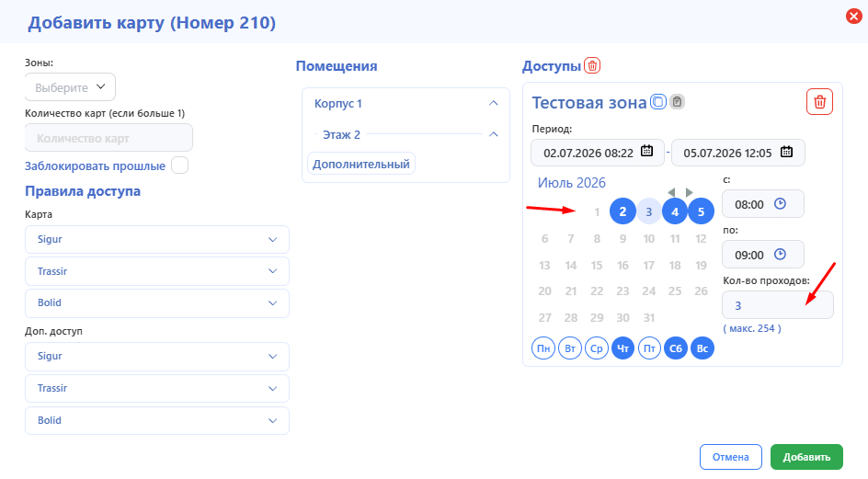Click the Отмена button
Viewport: 868px width, 479px height.
731,457
